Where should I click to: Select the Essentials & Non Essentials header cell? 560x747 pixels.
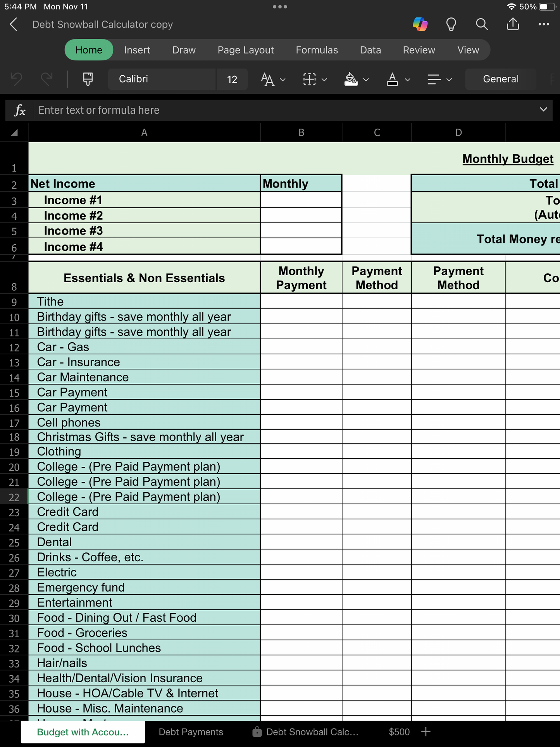144,278
